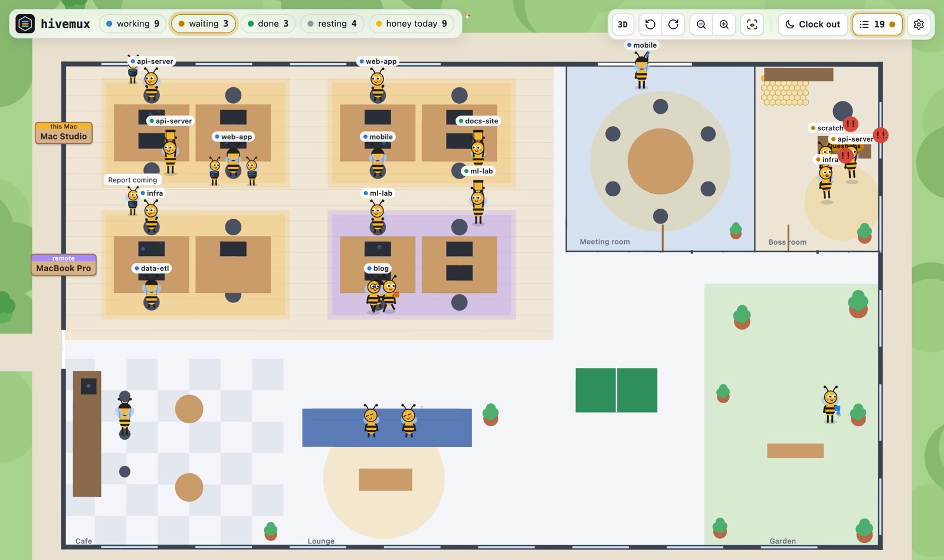Click the blog bee label
The width and height of the screenshot is (944, 560).
coord(378,268)
